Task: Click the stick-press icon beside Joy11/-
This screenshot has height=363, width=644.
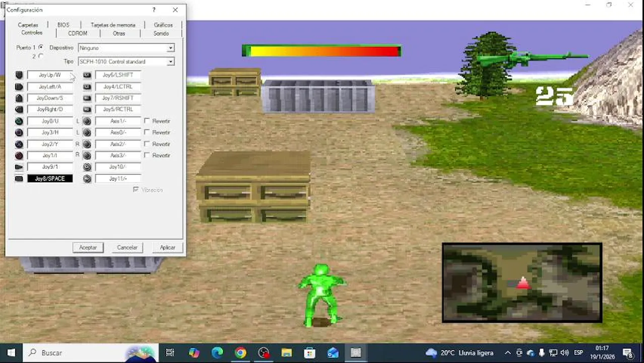Action: 87,178
